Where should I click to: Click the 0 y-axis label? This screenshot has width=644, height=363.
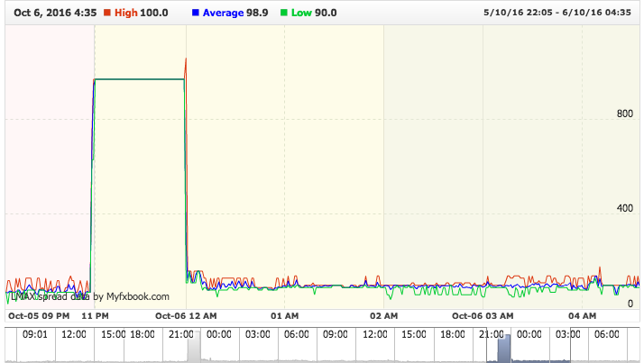(x=630, y=304)
